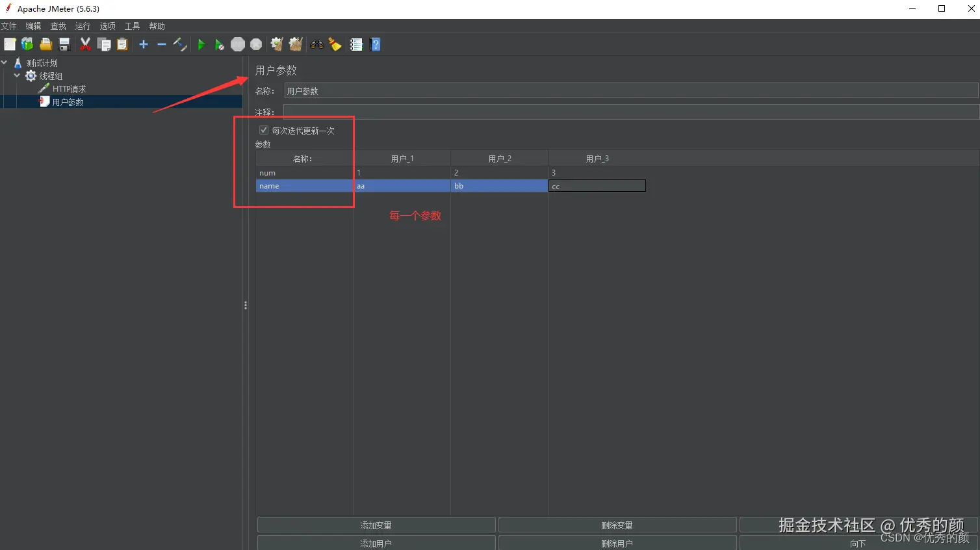
Task: Click the 名称: column header in table
Action: (304, 159)
